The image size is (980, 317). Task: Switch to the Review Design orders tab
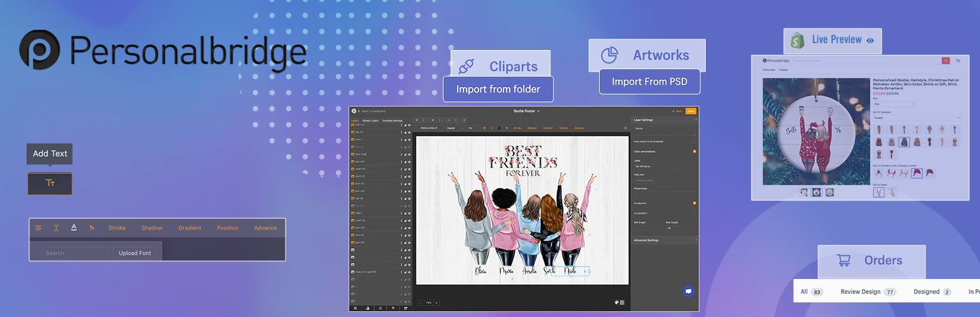coord(860,292)
